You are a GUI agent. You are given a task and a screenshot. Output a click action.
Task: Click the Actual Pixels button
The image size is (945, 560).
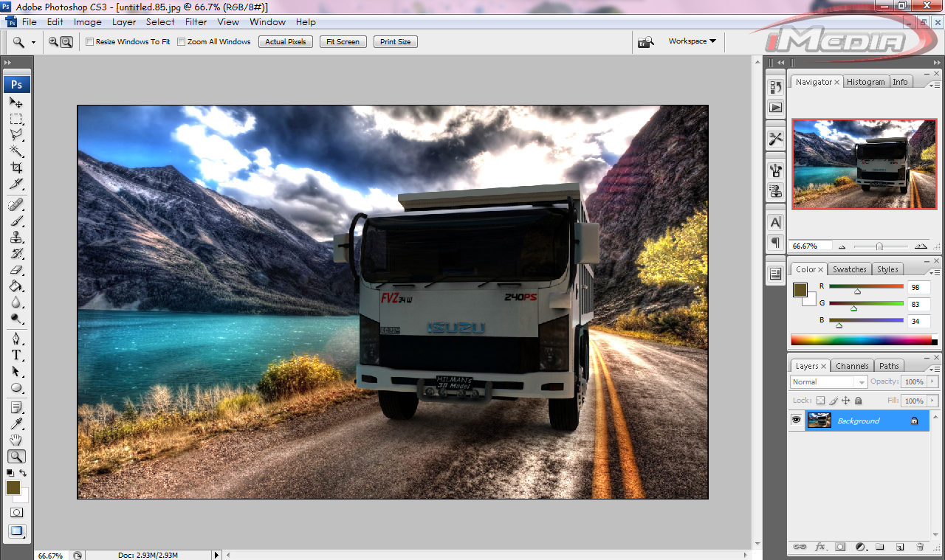pyautogui.click(x=286, y=42)
